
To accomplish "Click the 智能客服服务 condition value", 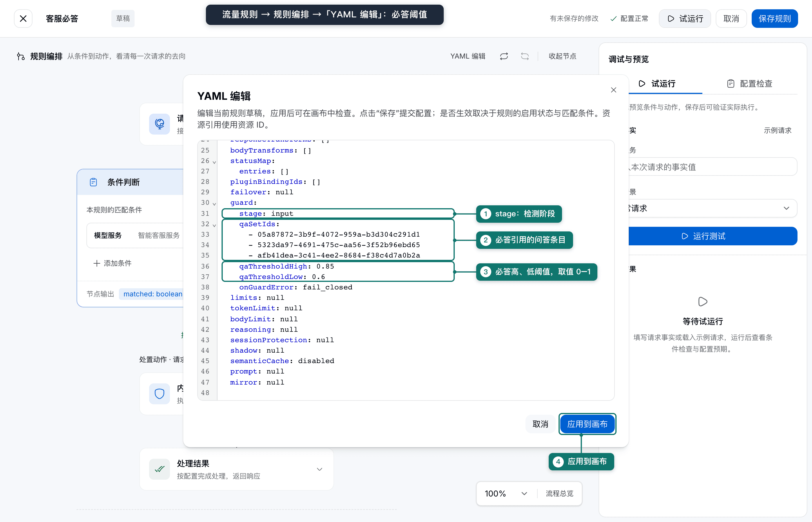I will tap(159, 235).
